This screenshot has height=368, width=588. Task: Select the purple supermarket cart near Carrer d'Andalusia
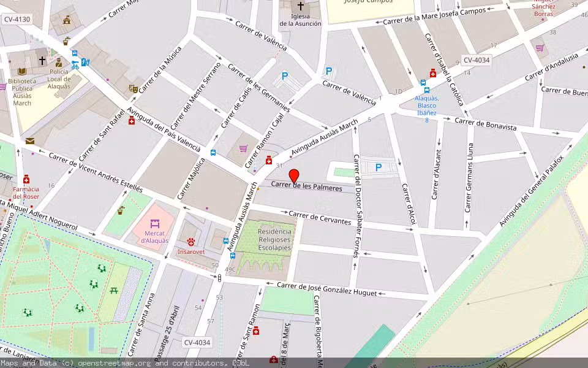(x=538, y=48)
